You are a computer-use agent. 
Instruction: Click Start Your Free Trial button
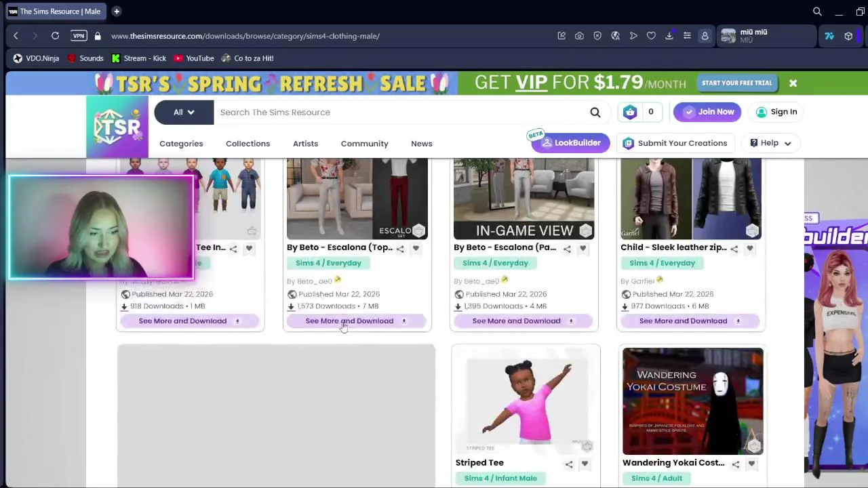point(736,83)
